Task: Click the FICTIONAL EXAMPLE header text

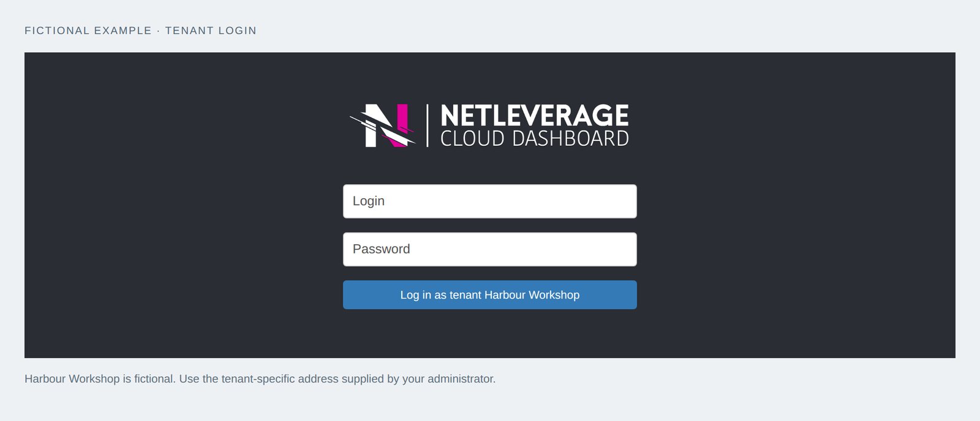Action: 88,31
